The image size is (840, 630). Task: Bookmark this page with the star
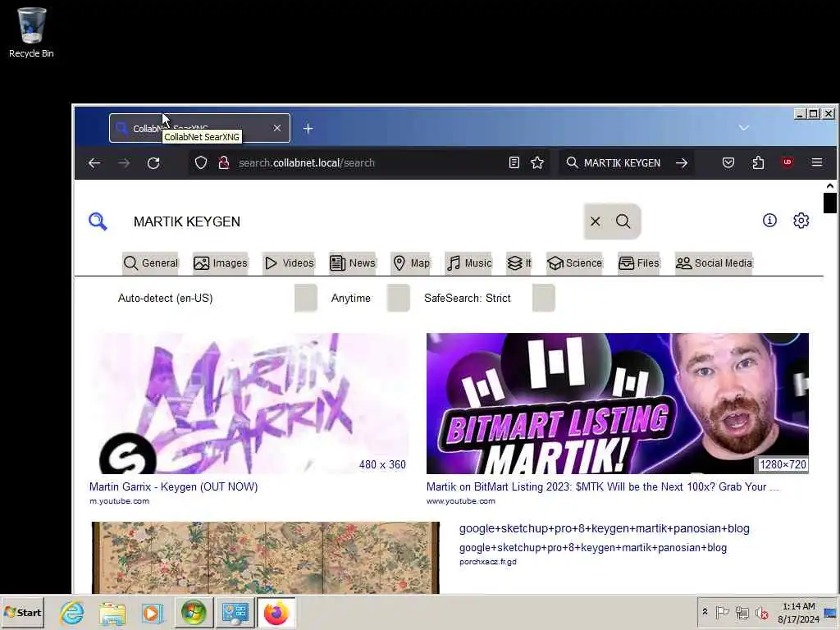click(537, 163)
